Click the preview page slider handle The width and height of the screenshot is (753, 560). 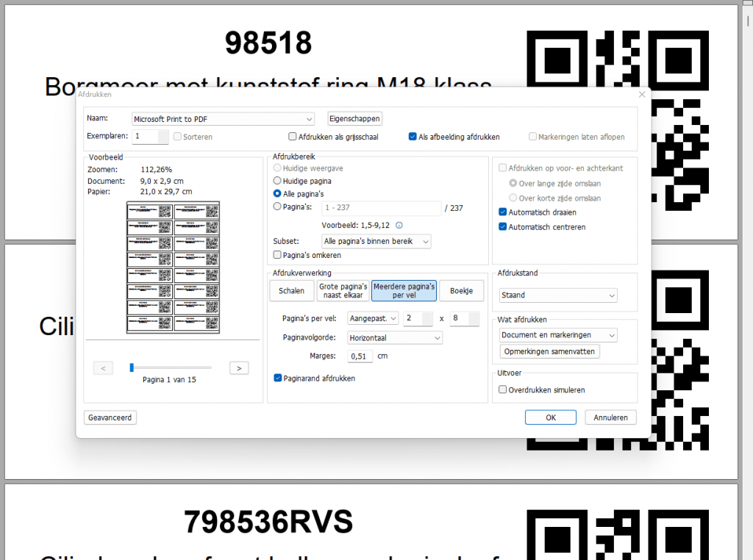coord(132,367)
